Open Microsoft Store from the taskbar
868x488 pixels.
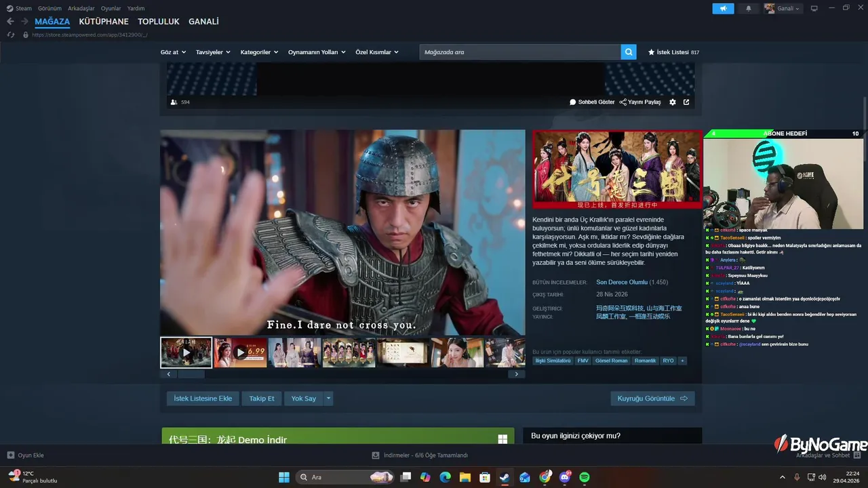(x=485, y=477)
